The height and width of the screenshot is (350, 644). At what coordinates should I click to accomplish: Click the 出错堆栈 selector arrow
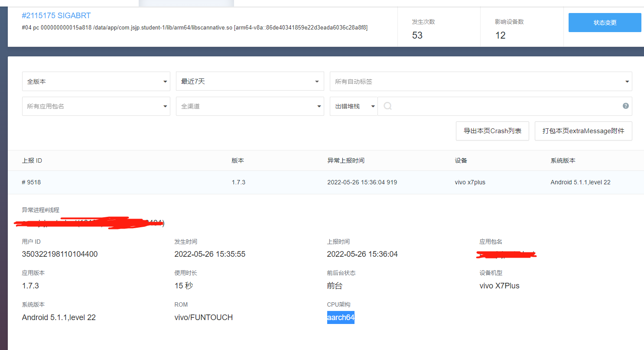(x=373, y=106)
